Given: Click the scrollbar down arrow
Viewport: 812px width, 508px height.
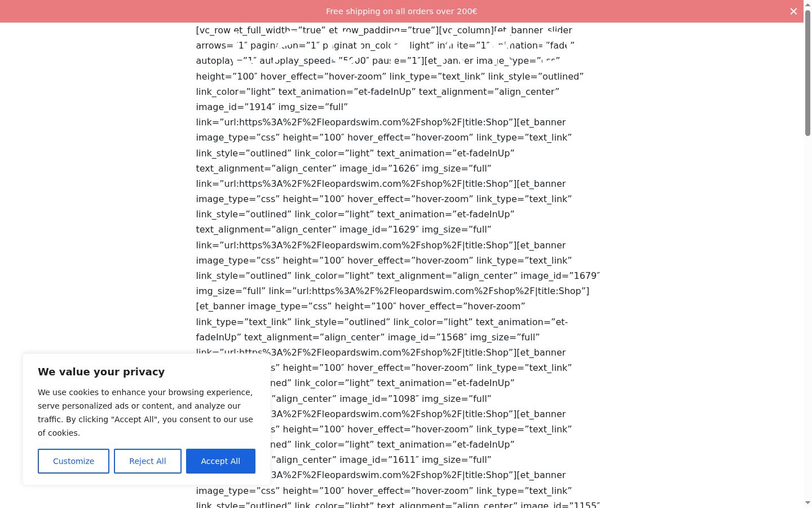Looking at the screenshot, I should (807, 502).
